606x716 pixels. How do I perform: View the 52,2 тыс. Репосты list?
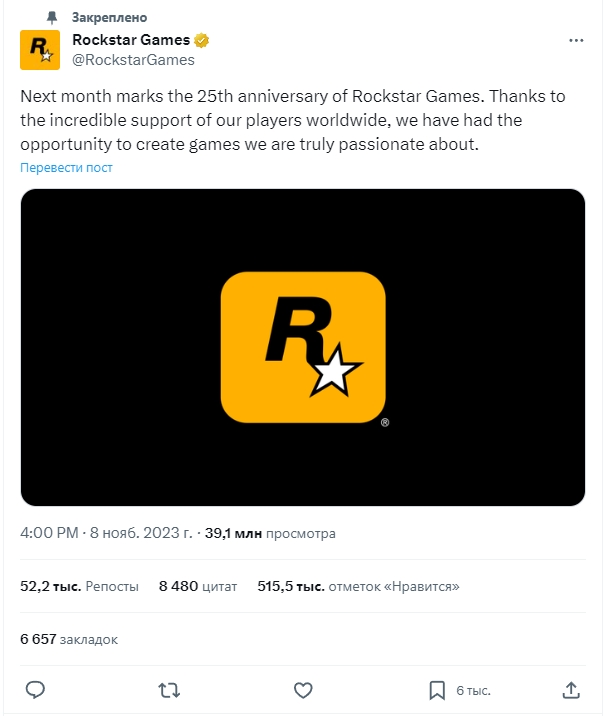[x=80, y=586]
